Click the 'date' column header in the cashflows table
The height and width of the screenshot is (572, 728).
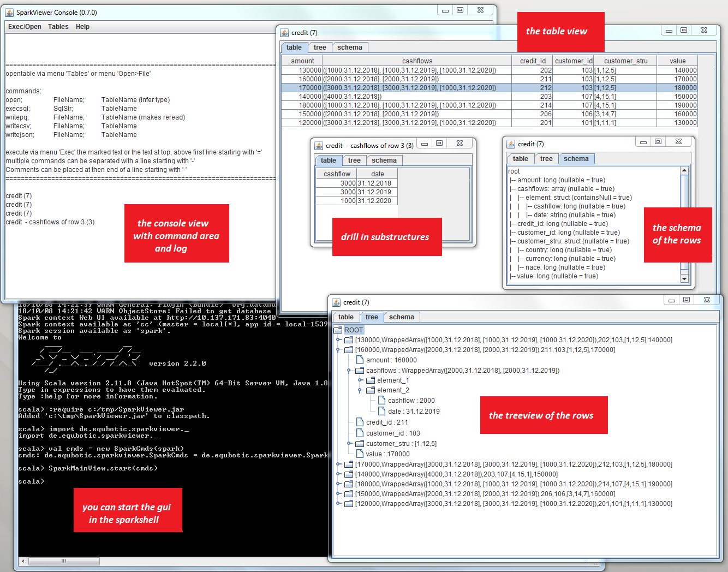(378, 174)
